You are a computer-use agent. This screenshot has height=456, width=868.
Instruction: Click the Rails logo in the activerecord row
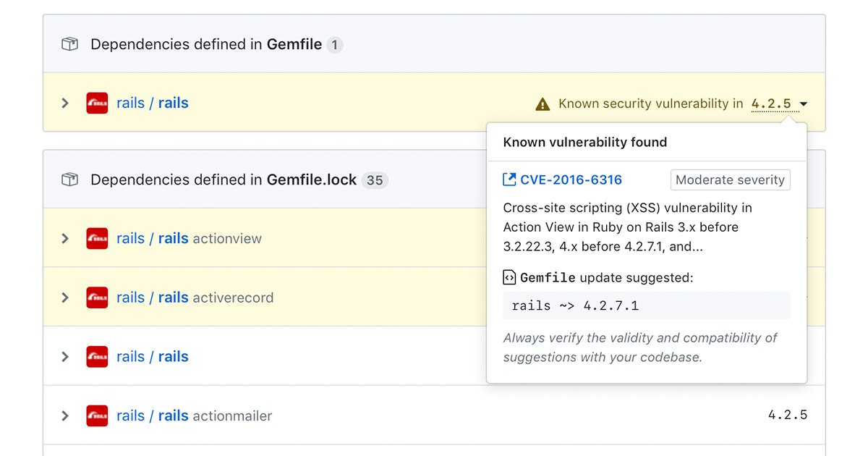97,297
